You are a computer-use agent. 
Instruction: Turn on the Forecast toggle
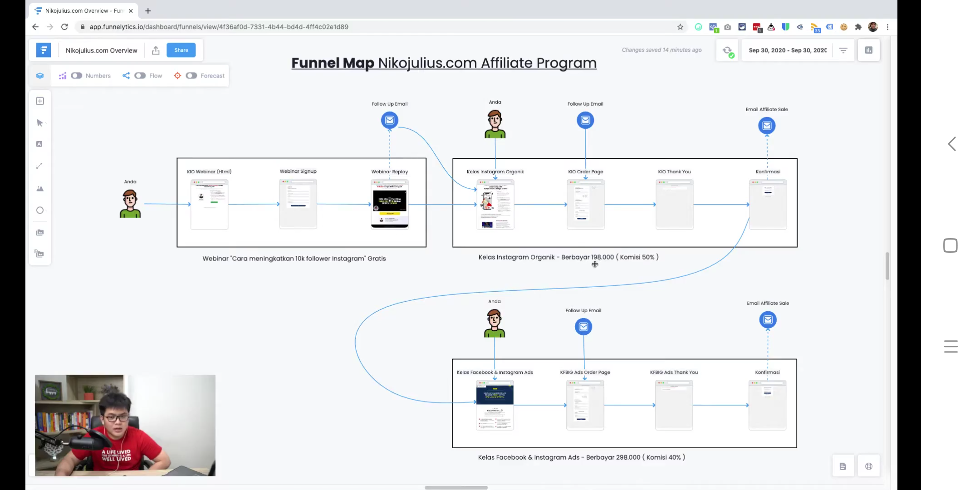point(191,76)
